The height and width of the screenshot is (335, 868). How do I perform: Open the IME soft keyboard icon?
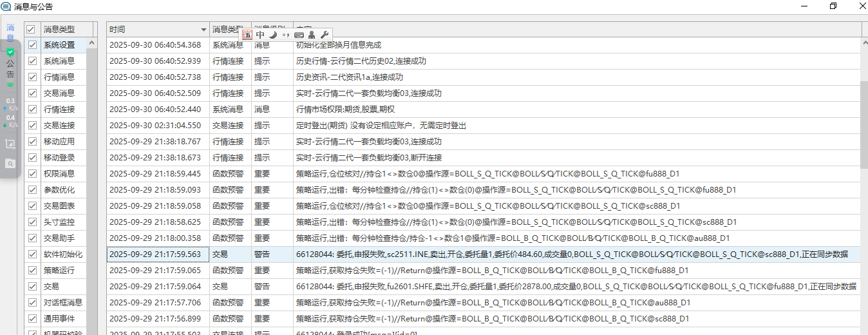click(x=299, y=35)
